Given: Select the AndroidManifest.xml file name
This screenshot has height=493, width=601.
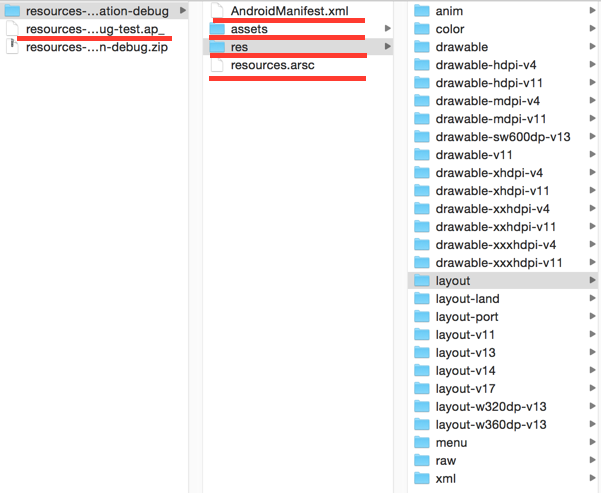Looking at the screenshot, I should pyautogui.click(x=290, y=11).
